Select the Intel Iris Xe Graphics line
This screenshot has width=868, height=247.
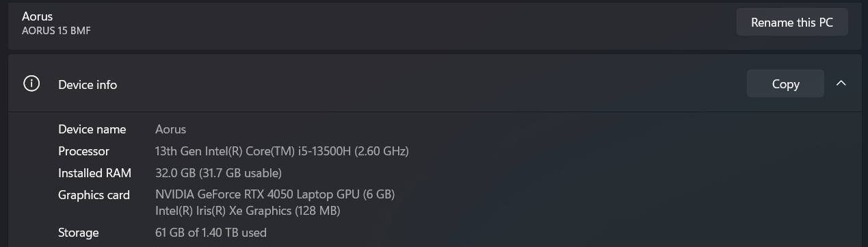(x=248, y=211)
